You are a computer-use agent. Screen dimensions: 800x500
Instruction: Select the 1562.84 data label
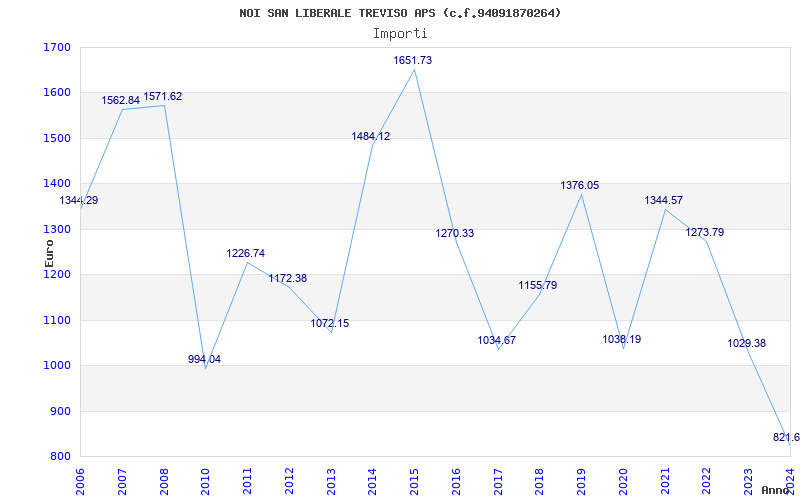pyautogui.click(x=120, y=101)
